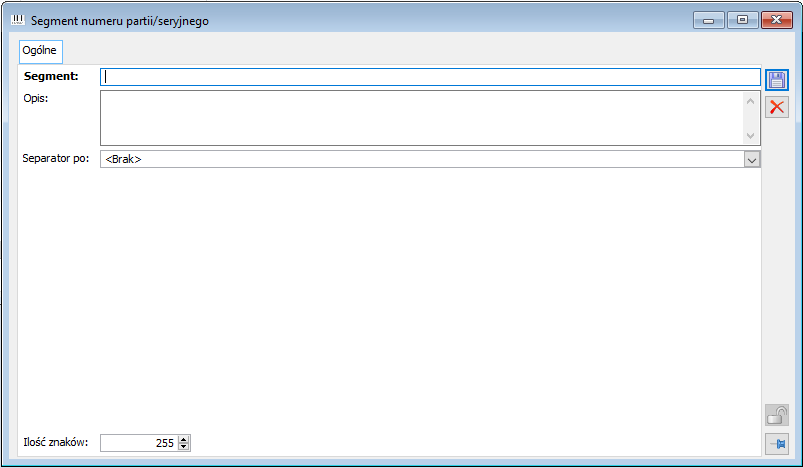This screenshot has width=803, height=468.
Task: Toggle the padlock lock icon
Action: tap(776, 415)
